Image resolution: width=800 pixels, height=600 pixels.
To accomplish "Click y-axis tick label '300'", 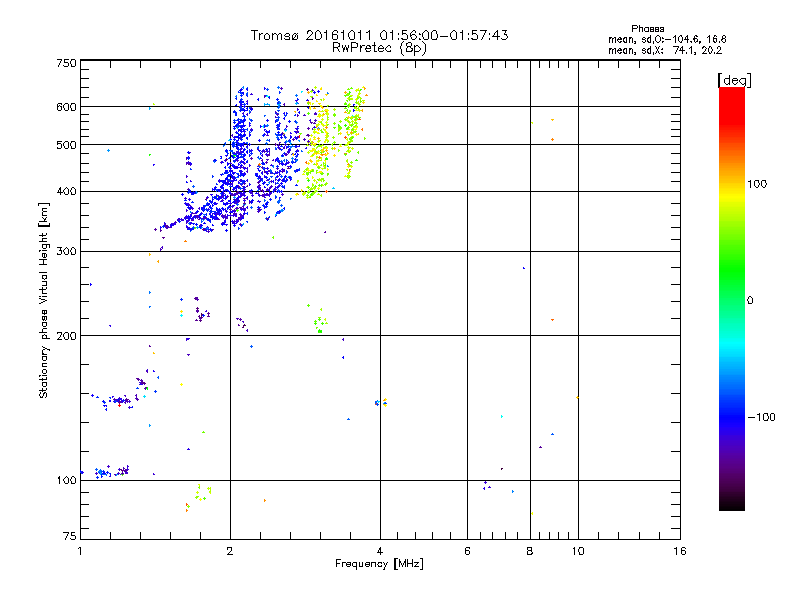I will point(66,252).
